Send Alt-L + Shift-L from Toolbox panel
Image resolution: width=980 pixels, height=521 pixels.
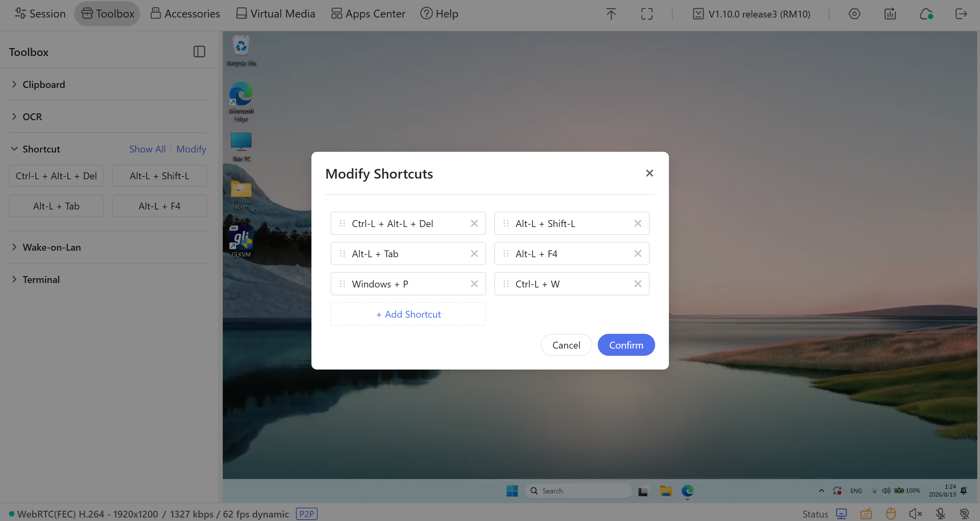159,175
